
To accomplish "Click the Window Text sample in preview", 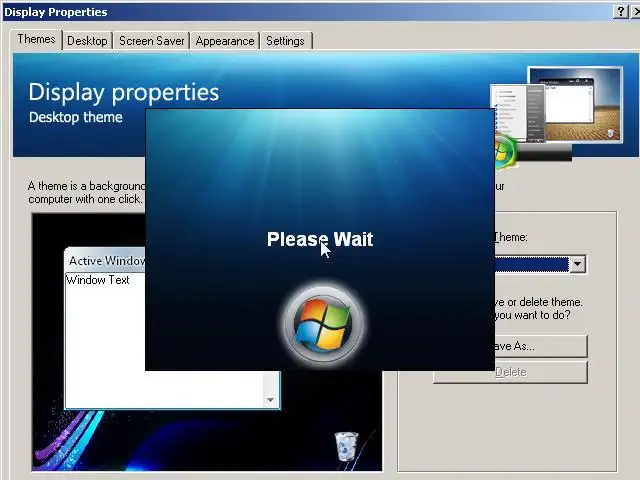I will pos(98,280).
